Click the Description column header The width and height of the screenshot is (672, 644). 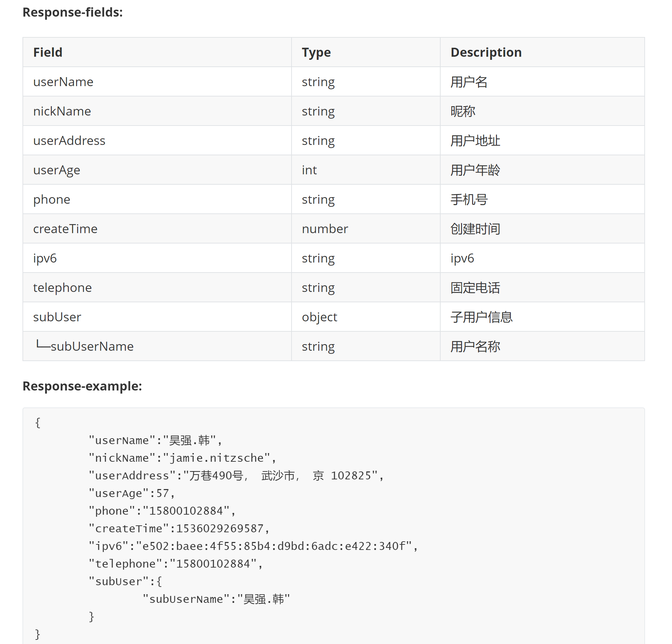tap(542, 52)
